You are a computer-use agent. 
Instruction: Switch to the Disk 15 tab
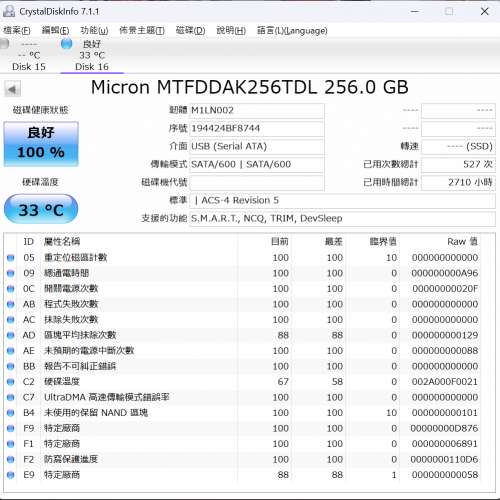[x=29, y=55]
